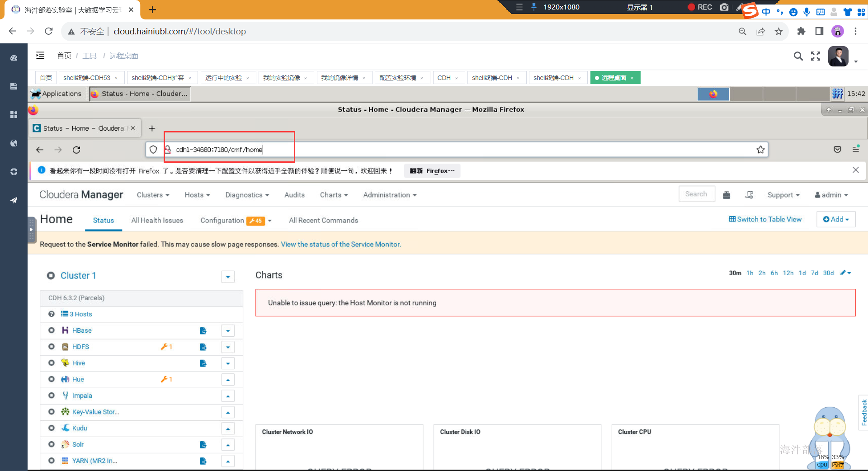This screenshot has height=471, width=868.
Task: Open the Audits page
Action: click(x=294, y=195)
